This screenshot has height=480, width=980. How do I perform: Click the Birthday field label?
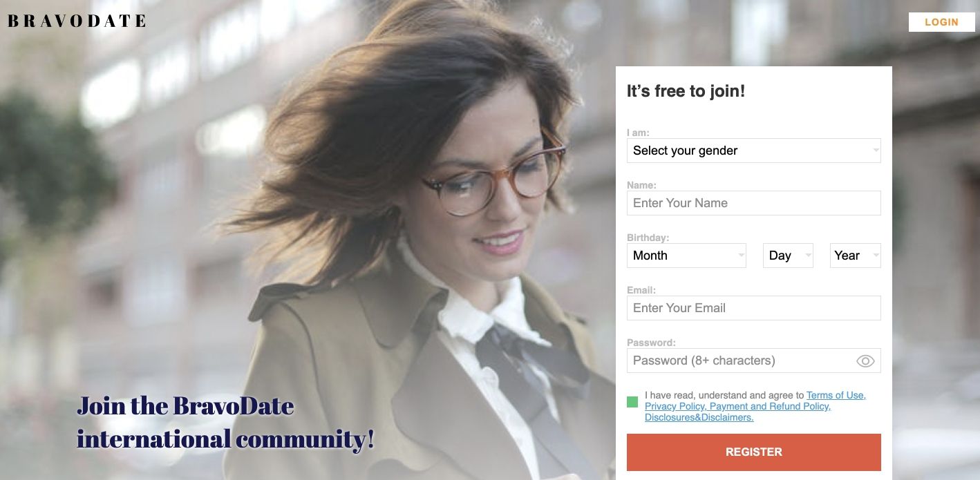point(648,238)
